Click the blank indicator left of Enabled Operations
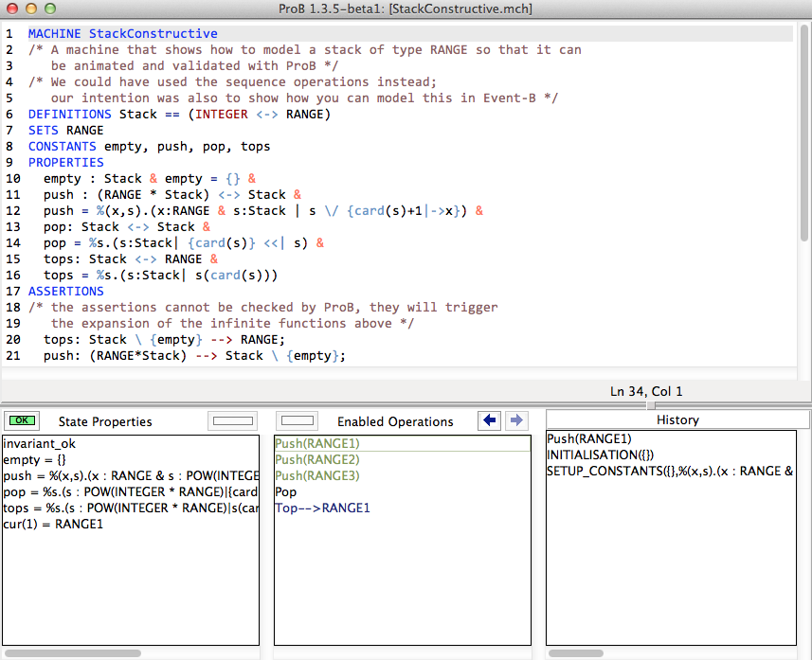Image resolution: width=812 pixels, height=660 pixels. coord(299,420)
